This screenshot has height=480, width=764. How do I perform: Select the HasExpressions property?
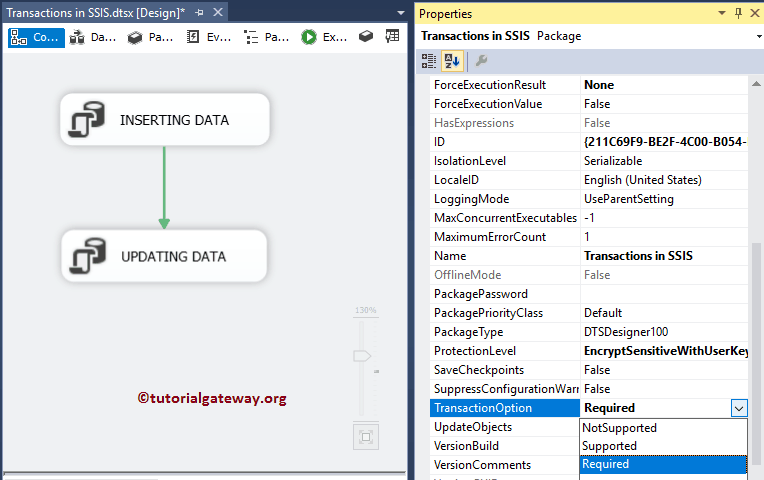(x=505, y=123)
